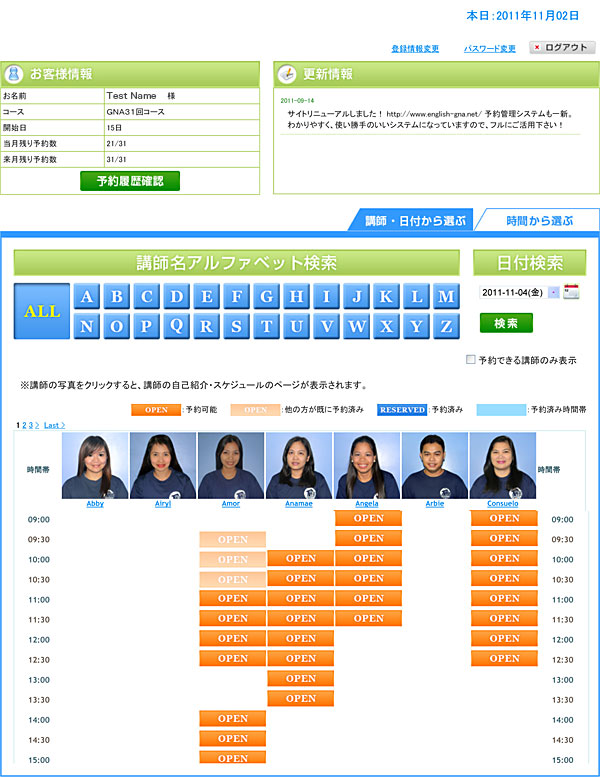Open the date dropdown arrow beside 2011-11-04

[554, 292]
